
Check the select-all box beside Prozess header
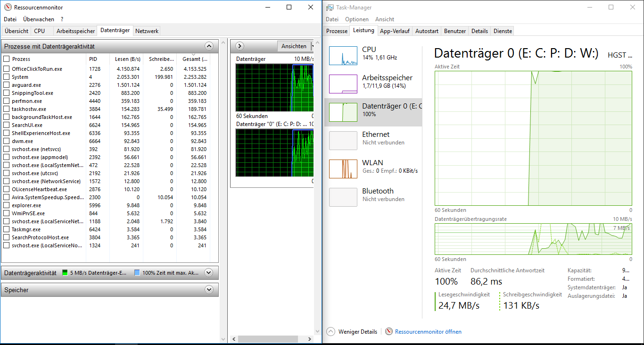tap(7, 59)
